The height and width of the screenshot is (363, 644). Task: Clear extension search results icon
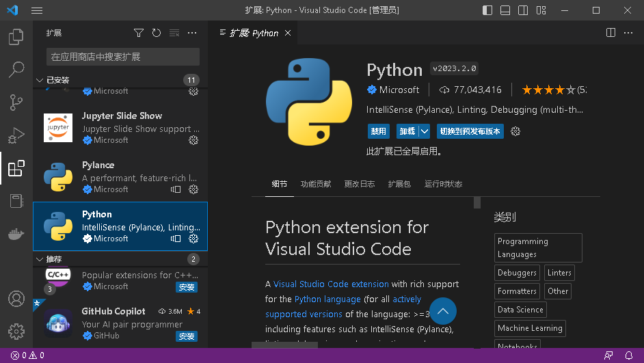[x=174, y=33]
